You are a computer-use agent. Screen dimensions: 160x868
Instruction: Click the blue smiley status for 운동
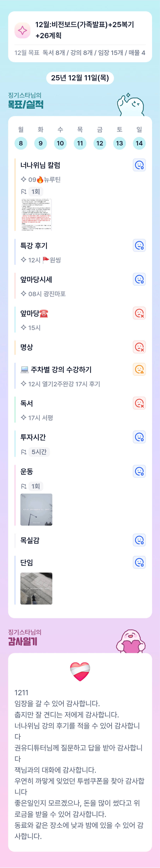point(139,471)
